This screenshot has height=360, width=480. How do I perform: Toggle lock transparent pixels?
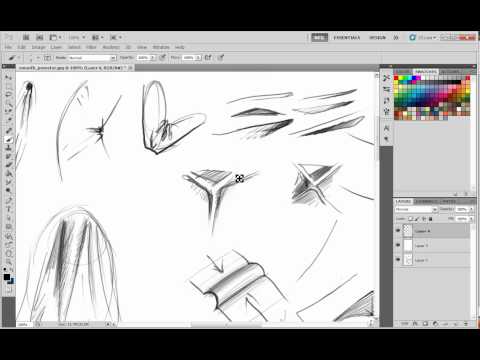[x=411, y=219]
